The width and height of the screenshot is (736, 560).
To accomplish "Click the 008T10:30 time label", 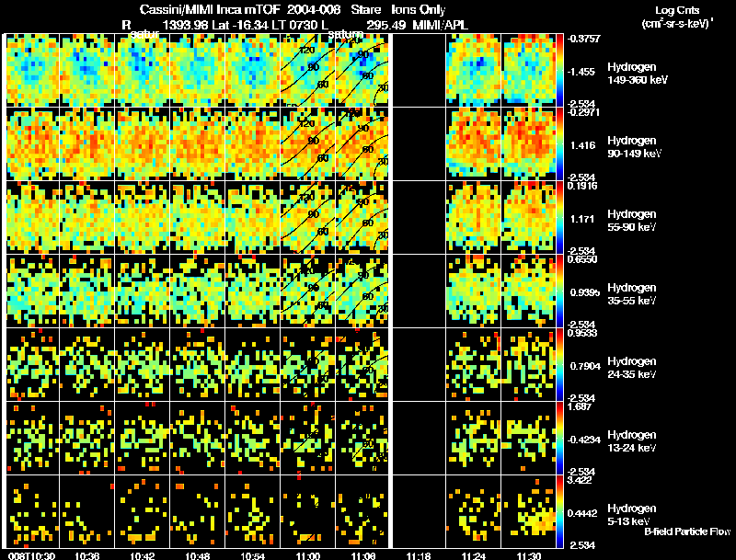I will 32,555.
